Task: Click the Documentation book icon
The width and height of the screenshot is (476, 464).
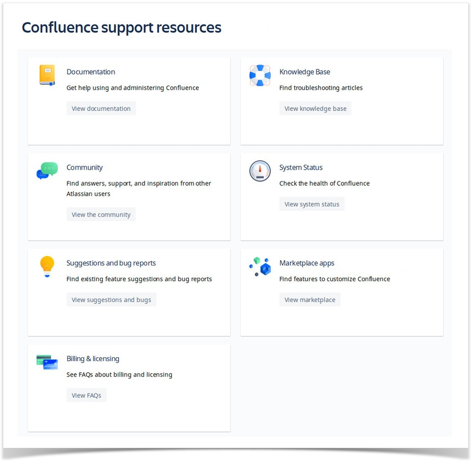Action: [x=47, y=75]
